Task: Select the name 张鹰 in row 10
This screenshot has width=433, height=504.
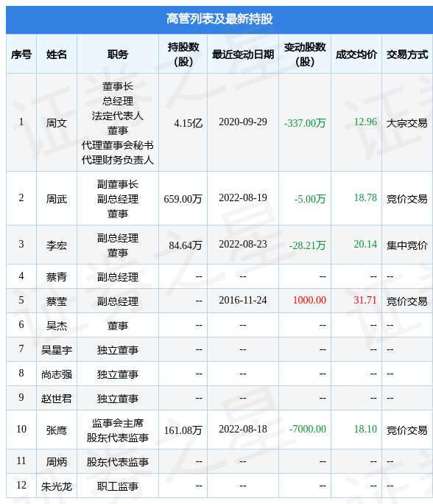Action: pyautogui.click(x=57, y=430)
